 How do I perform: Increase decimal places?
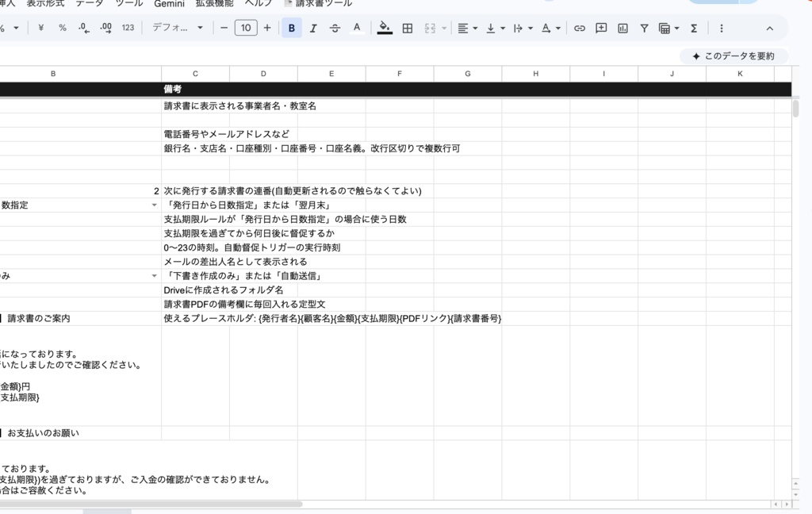pyautogui.click(x=105, y=28)
